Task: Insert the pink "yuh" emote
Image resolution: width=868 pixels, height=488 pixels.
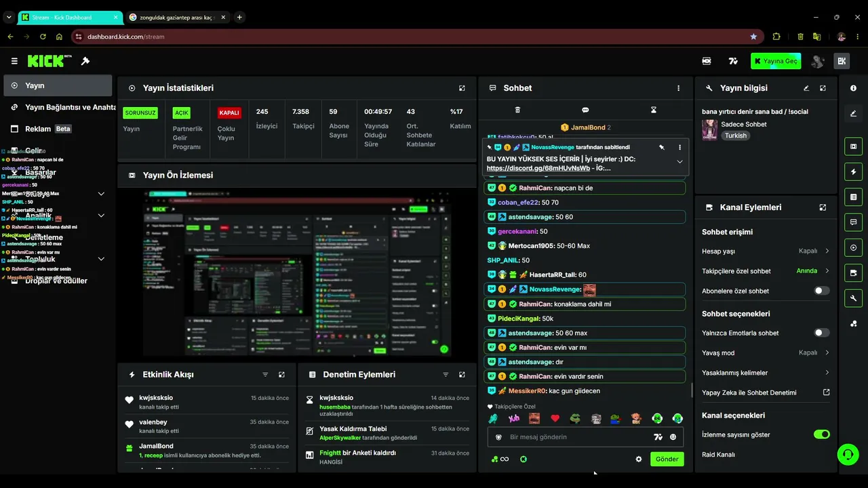Action: 514,418
